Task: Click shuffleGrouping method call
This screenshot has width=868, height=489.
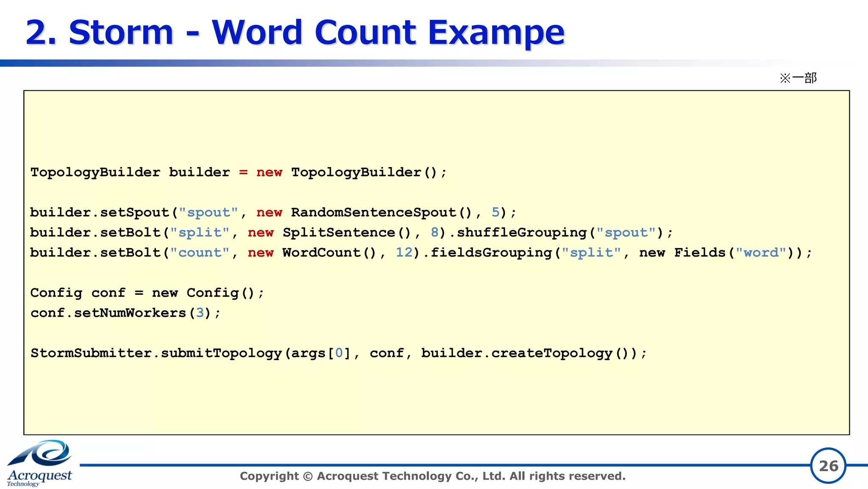Action: [521, 232]
